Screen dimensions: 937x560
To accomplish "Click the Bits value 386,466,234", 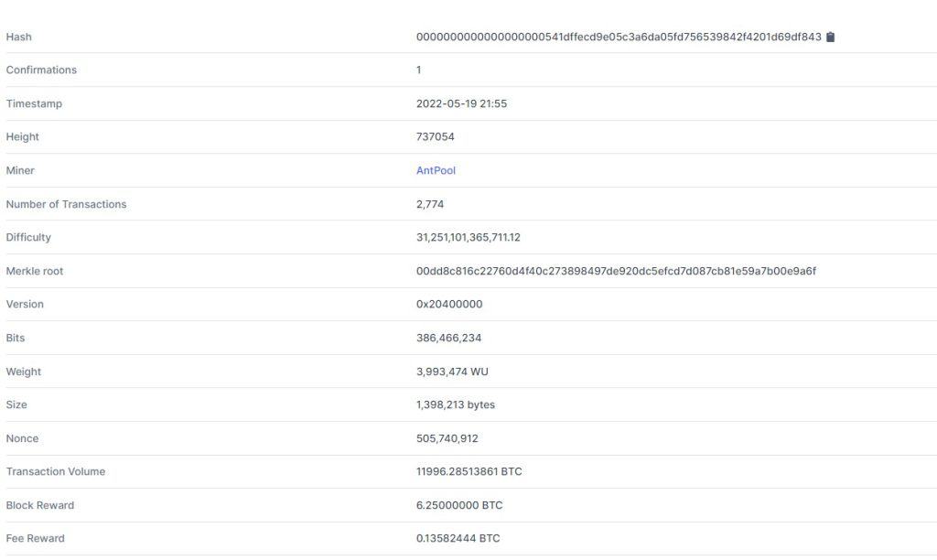I will (448, 338).
